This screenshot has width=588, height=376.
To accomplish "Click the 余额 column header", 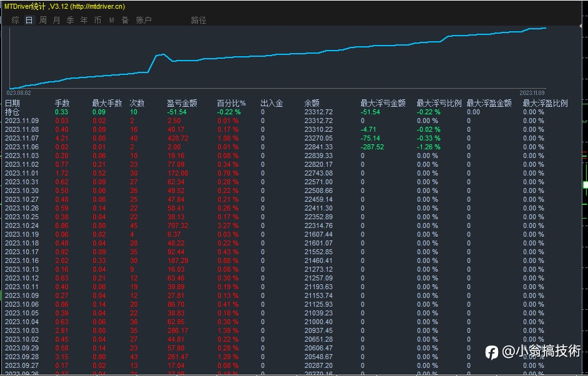I will (x=312, y=103).
